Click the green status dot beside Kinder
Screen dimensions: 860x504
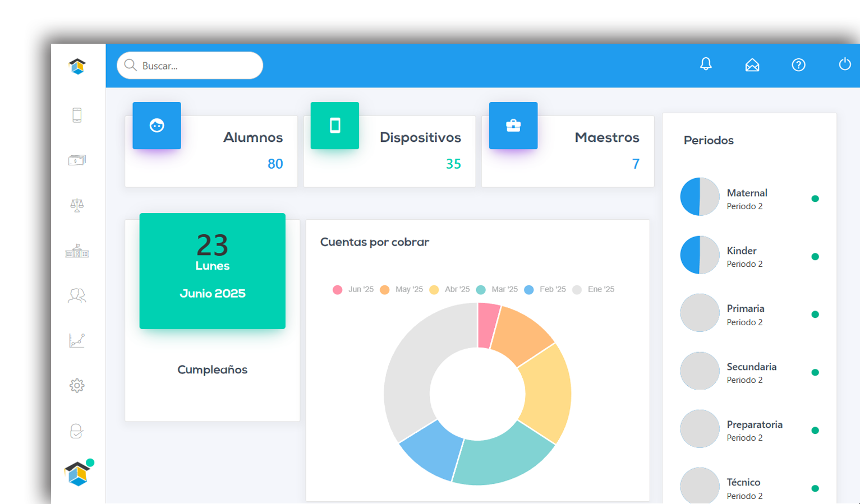click(x=815, y=257)
